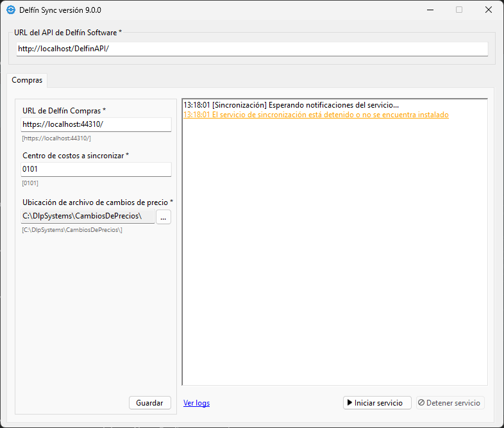Focus the URL del API de Delfín Software field
504x428 pixels.
coord(251,49)
